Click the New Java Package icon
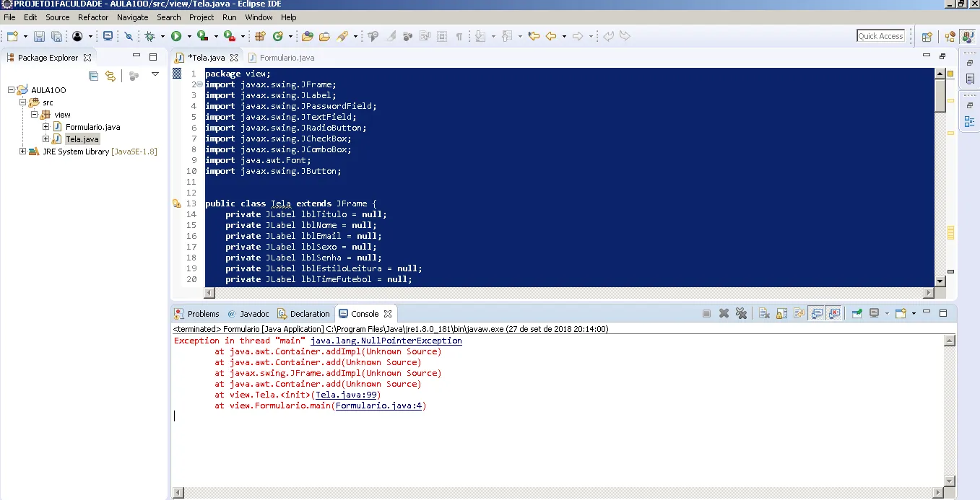This screenshot has height=500, width=980. tap(260, 36)
